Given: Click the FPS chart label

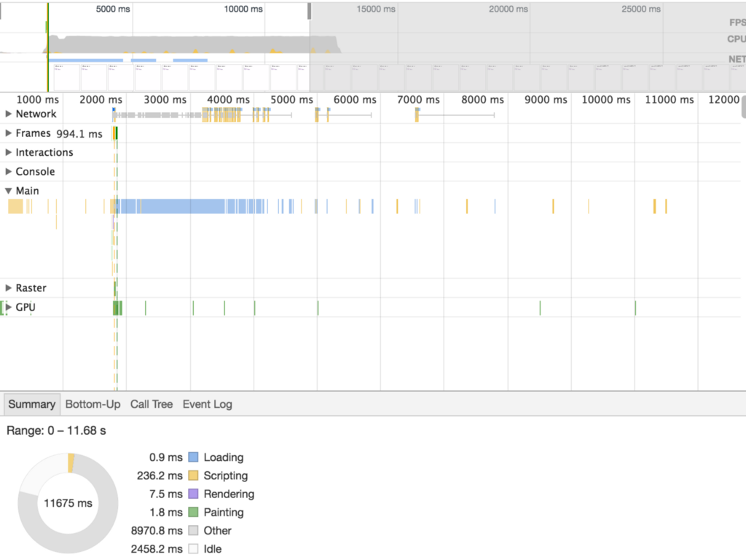Looking at the screenshot, I should [737, 23].
